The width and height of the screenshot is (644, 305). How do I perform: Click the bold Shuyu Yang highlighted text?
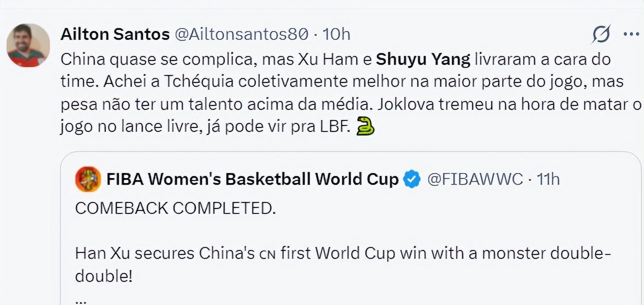pyautogui.click(x=423, y=60)
